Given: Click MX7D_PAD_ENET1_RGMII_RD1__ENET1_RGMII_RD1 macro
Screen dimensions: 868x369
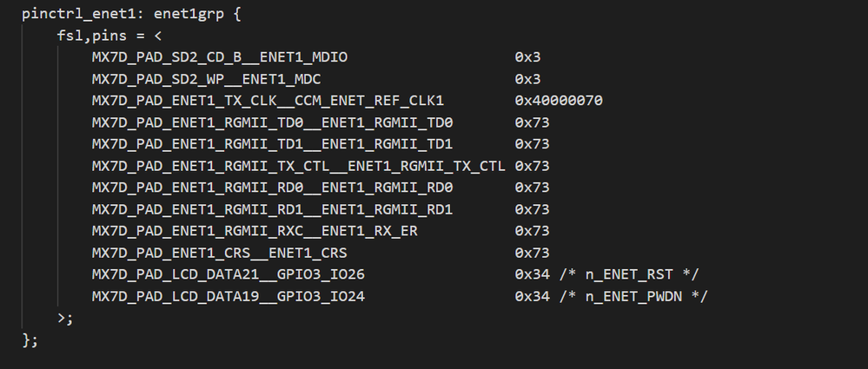Looking at the screenshot, I should coord(272,209).
